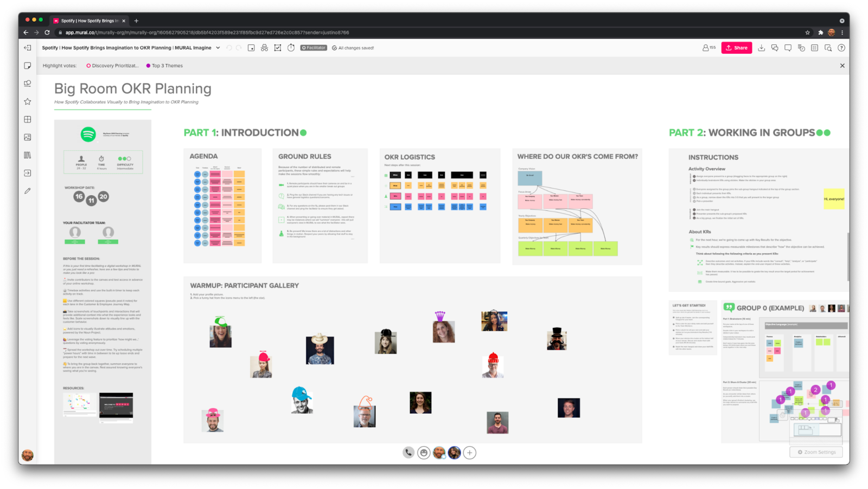The height and width of the screenshot is (489, 868).
Task: Open the browser extensions puzzle icon
Action: [x=821, y=33]
